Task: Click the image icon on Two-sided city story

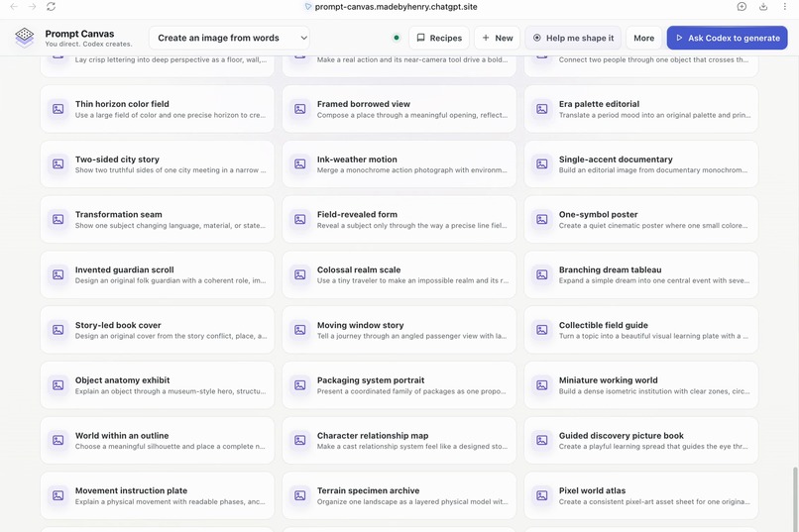Action: 58,163
